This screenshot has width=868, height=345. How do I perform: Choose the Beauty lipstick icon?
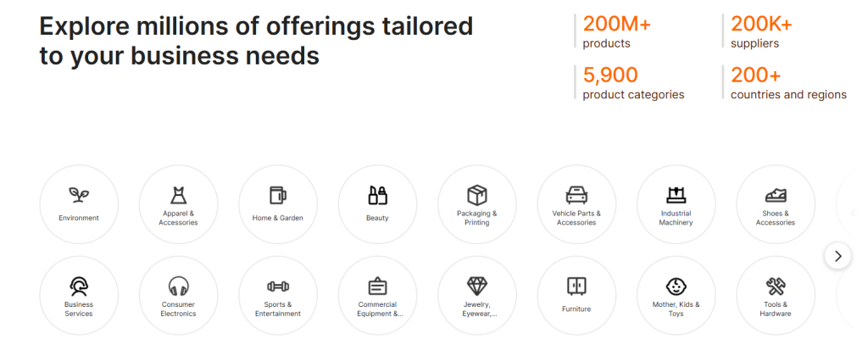377,195
